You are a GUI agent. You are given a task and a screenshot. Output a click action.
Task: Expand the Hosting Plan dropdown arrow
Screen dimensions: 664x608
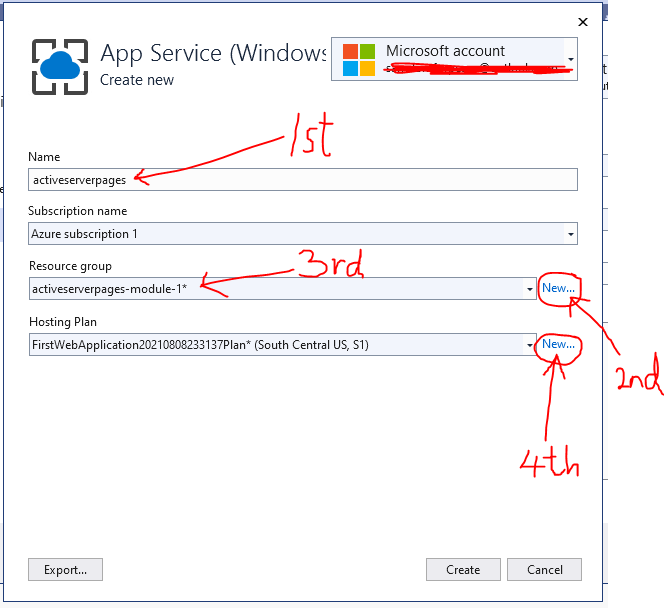530,345
